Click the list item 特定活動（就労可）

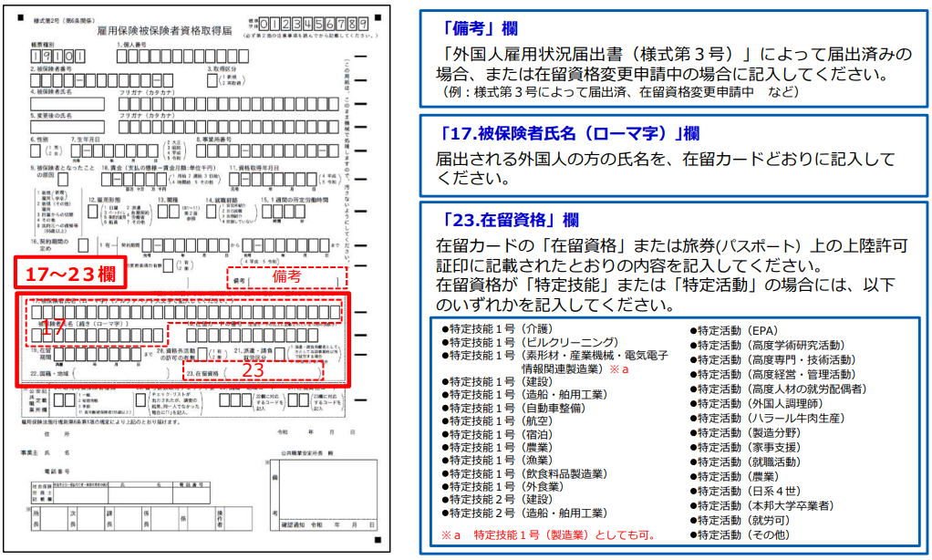click(x=740, y=520)
